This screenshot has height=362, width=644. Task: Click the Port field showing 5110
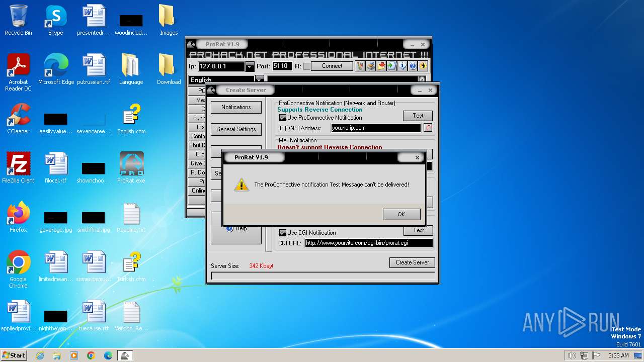[x=282, y=66]
